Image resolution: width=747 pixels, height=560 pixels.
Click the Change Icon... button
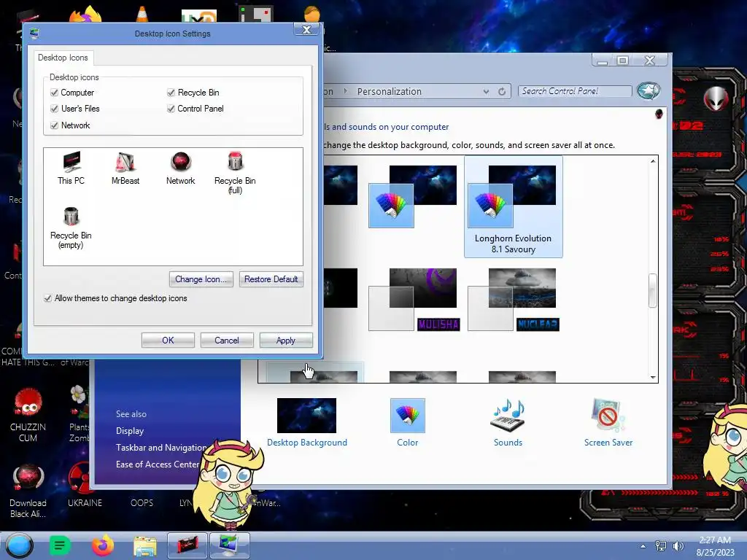[x=201, y=279]
